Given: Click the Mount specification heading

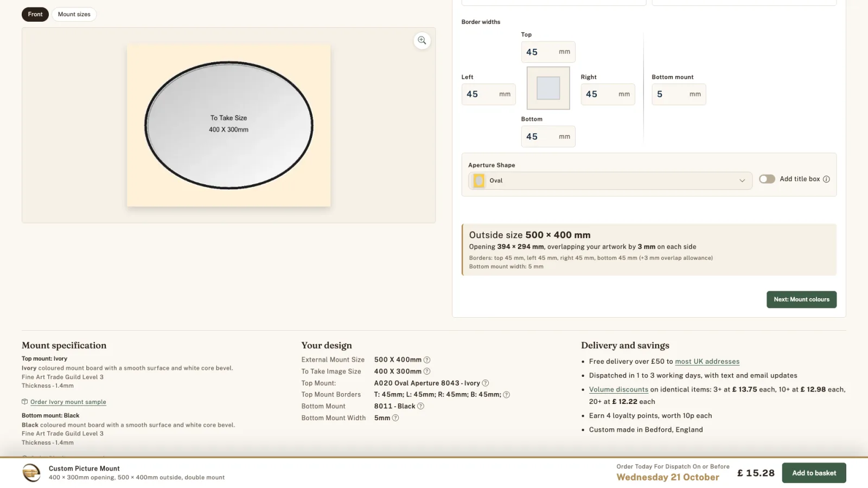Looking at the screenshot, I should (64, 345).
